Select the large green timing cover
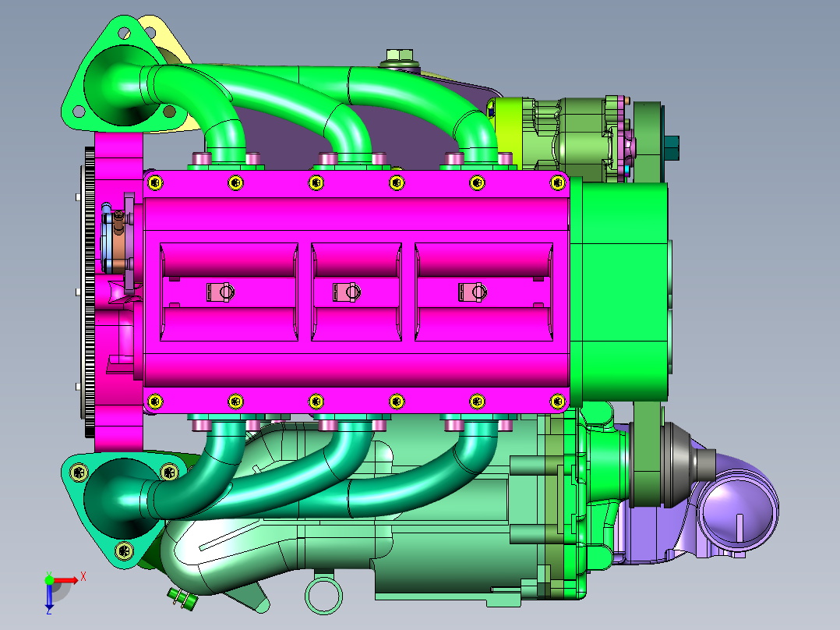The width and height of the screenshot is (840, 630). (x=619, y=292)
